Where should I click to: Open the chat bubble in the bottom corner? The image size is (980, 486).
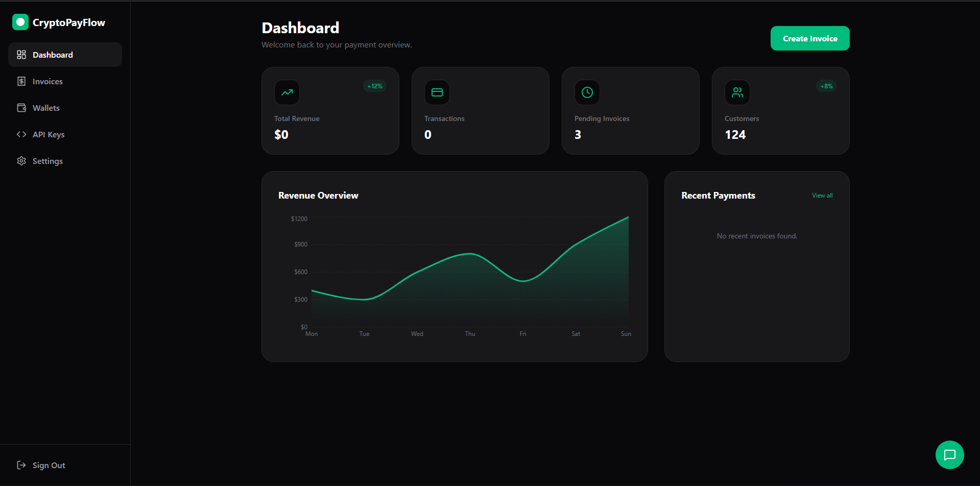[x=949, y=455]
